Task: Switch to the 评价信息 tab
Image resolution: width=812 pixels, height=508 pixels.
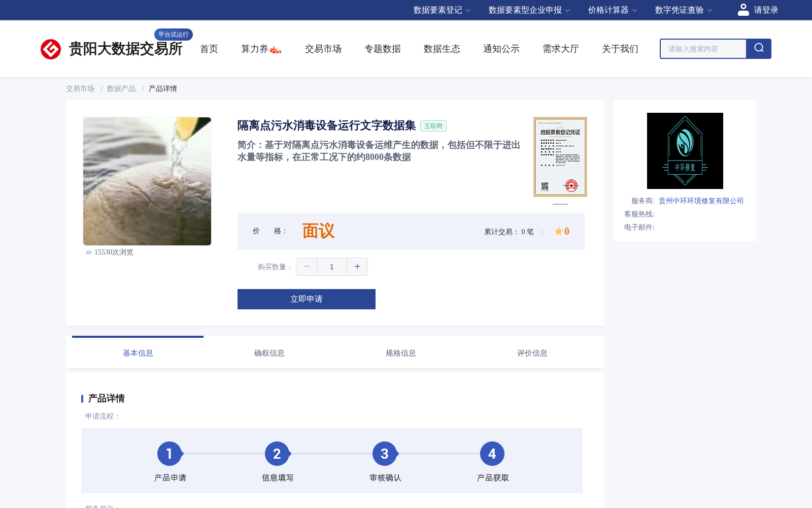Action: tap(532, 353)
